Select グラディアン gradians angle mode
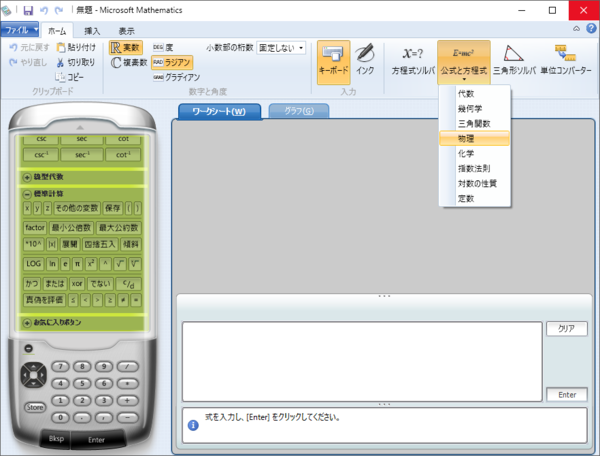This screenshot has height=456, width=600. pos(176,77)
